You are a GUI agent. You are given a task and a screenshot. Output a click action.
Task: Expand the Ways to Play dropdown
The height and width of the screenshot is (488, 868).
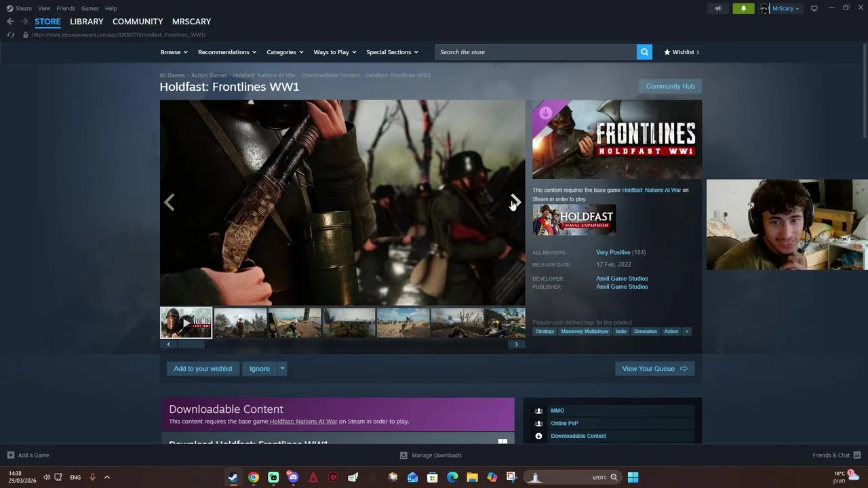(x=335, y=52)
